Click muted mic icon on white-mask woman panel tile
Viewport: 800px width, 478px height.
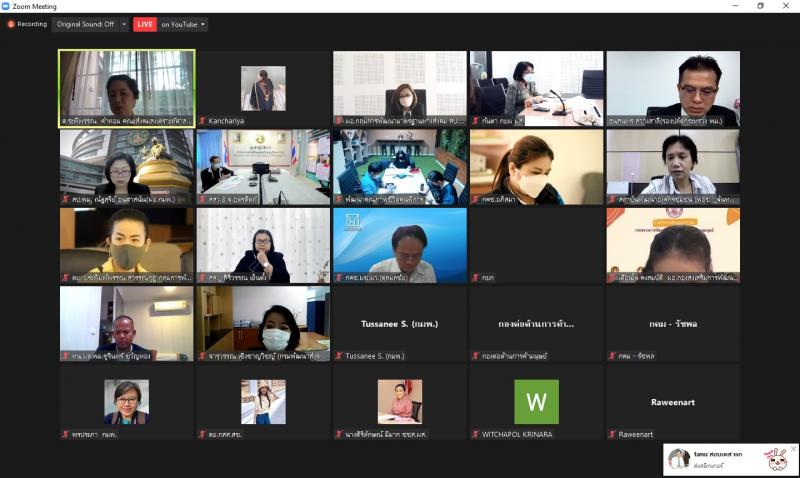(x=339, y=120)
